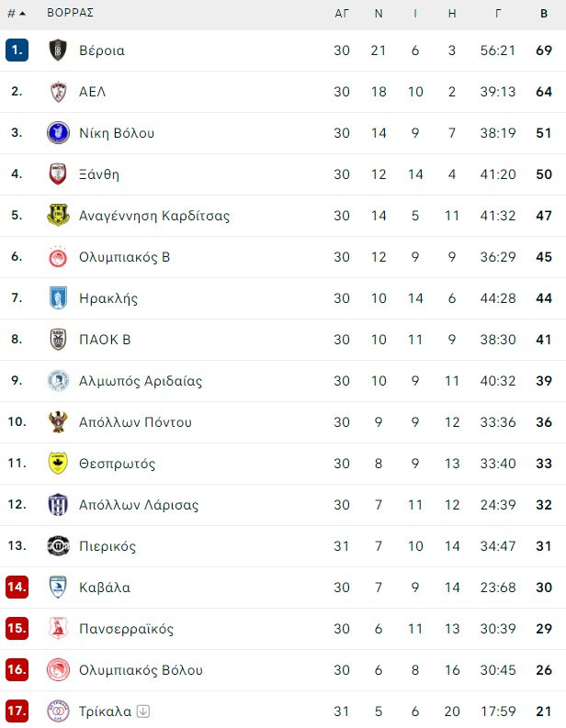Viewport: 566px width, 728px height.
Task: Click the Ολυμπιακός Β crest icon
Action: [58, 257]
